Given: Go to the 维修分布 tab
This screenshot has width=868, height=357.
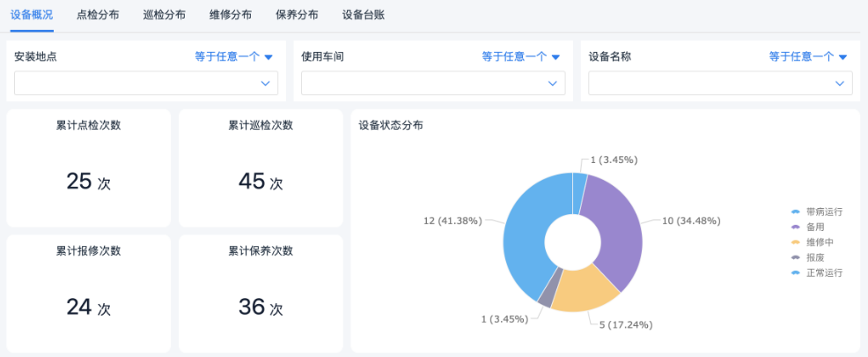Looking at the screenshot, I should 231,15.
